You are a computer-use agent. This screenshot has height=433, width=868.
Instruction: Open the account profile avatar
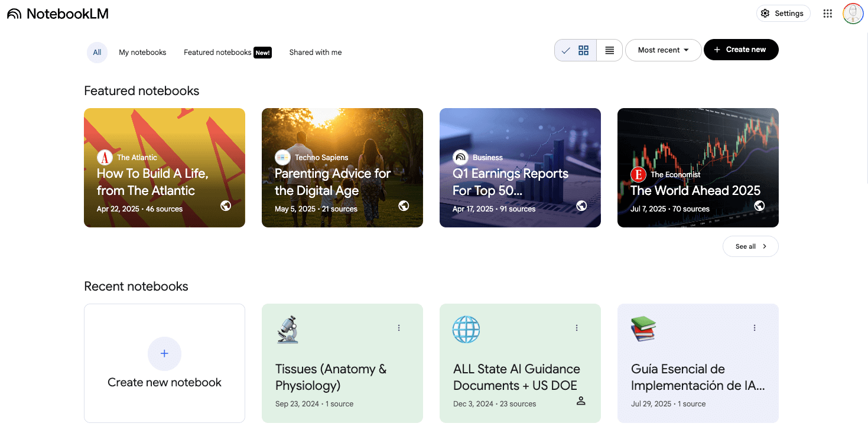[x=853, y=14]
